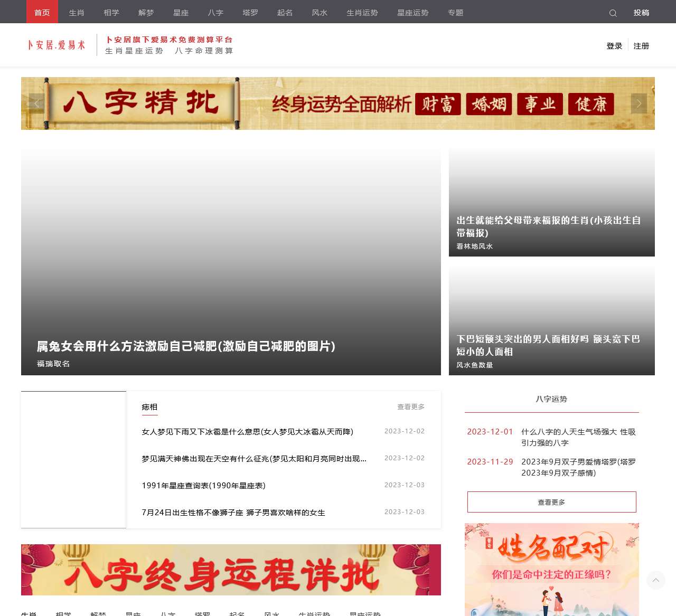Advance banner carousel with next arrow
The image size is (676, 616).
click(639, 103)
